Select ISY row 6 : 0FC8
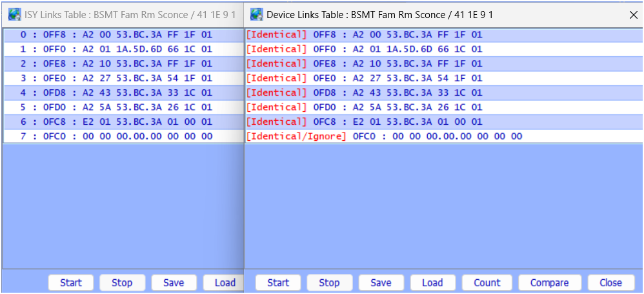644x294 pixels. coord(123,121)
